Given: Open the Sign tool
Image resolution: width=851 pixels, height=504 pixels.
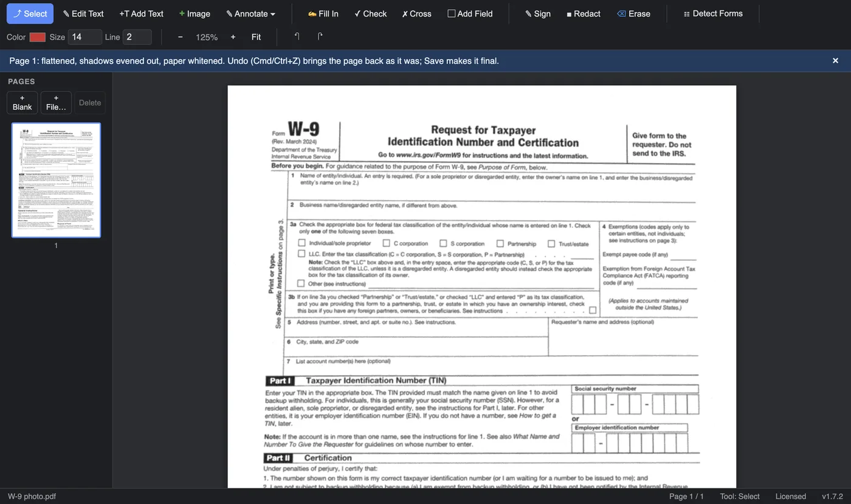Looking at the screenshot, I should [538, 13].
